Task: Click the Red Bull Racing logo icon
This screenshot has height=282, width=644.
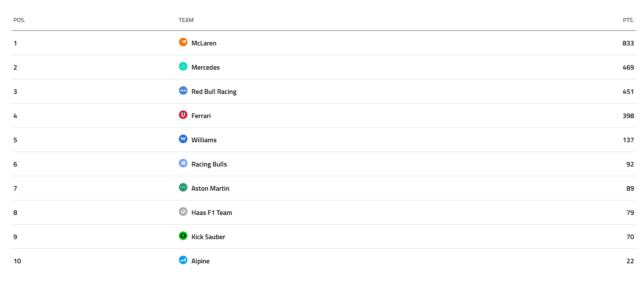Action: coord(183,90)
